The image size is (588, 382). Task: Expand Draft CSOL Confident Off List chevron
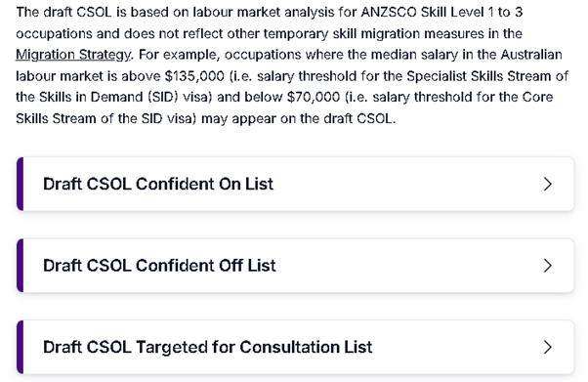coord(548,266)
